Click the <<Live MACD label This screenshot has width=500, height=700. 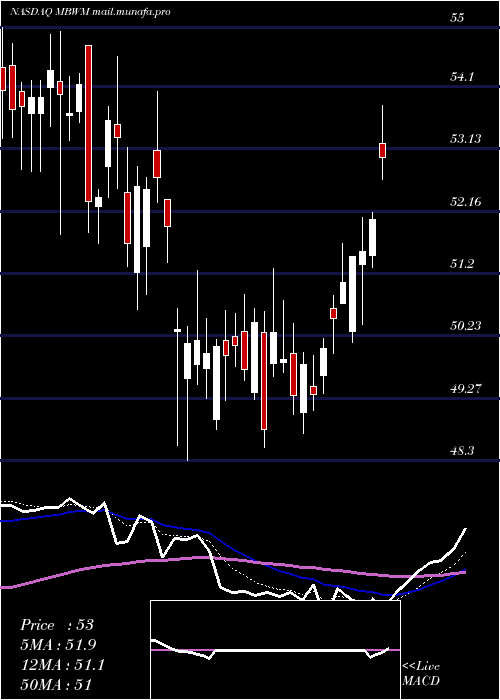(421, 674)
